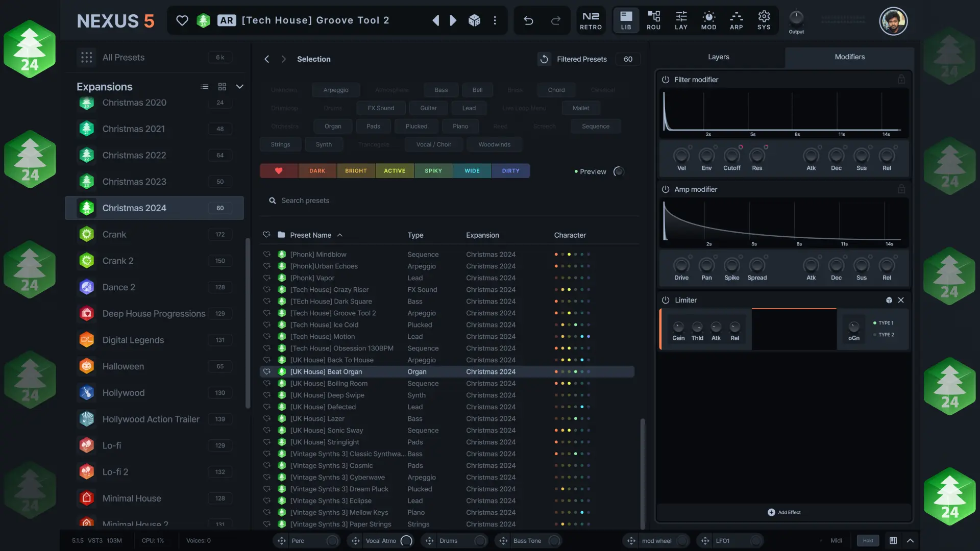
Task: Open the ROU routing view
Action: [x=653, y=20]
